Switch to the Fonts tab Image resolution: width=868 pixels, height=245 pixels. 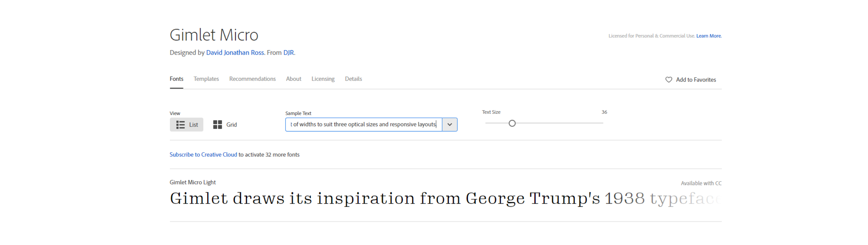tap(176, 79)
